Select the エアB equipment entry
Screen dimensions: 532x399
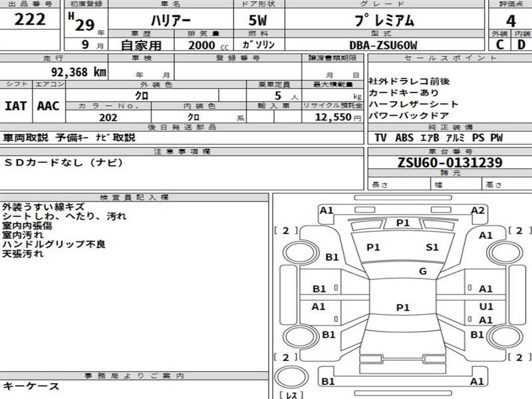point(430,138)
